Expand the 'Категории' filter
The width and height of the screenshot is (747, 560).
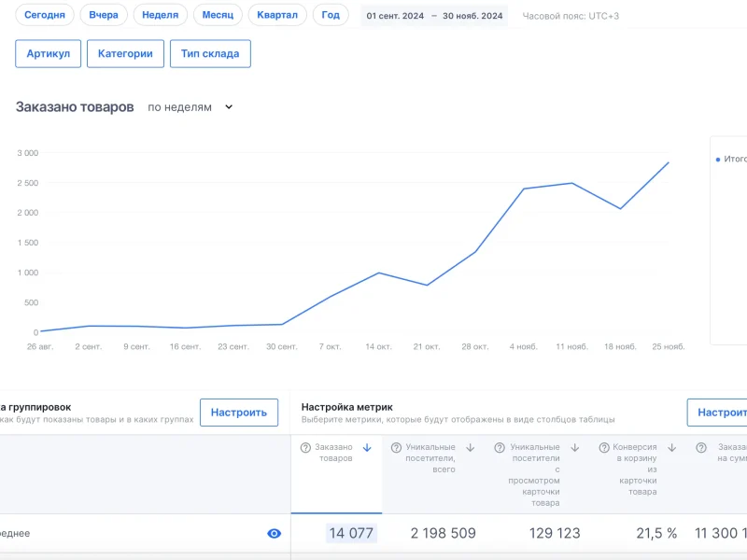pos(125,54)
